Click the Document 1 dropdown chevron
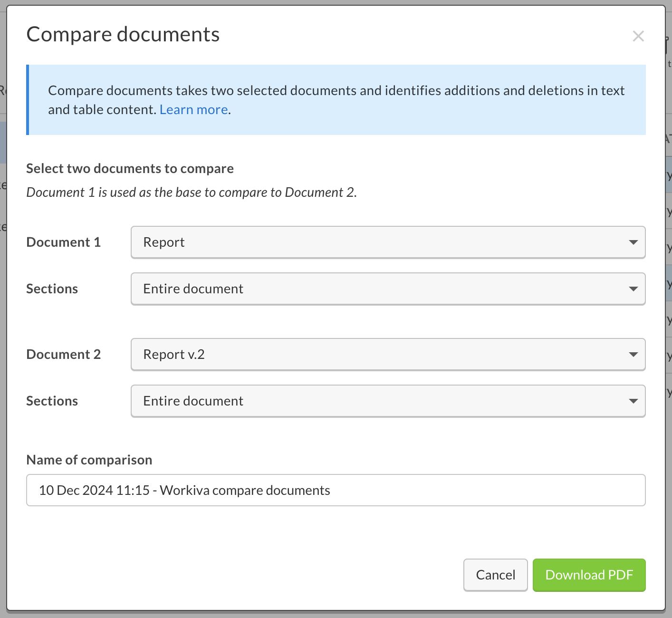Image resolution: width=672 pixels, height=618 pixels. point(633,242)
